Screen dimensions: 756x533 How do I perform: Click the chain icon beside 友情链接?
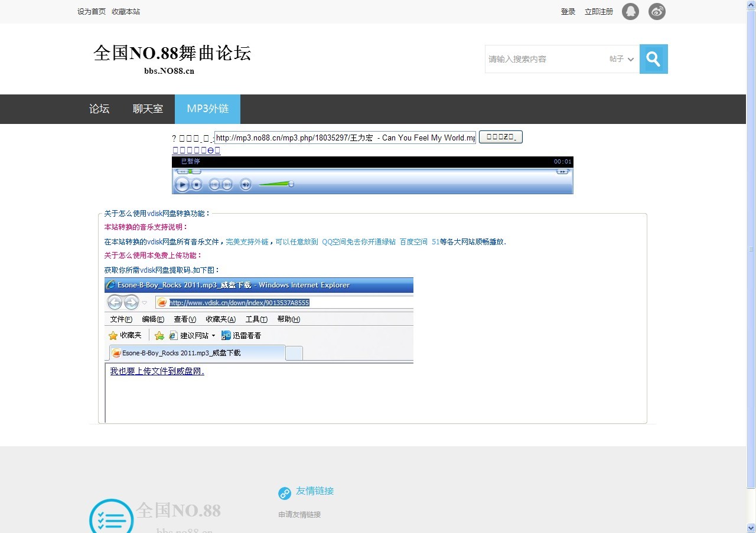[285, 493]
